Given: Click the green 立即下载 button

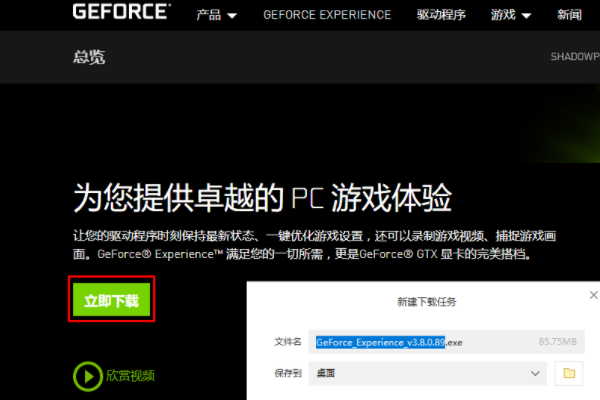Looking at the screenshot, I should 111,299.
